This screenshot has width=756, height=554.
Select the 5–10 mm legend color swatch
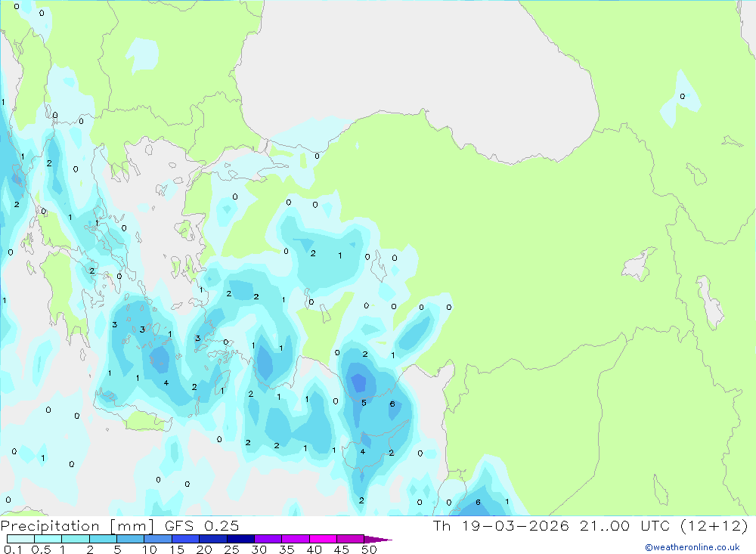click(131, 539)
